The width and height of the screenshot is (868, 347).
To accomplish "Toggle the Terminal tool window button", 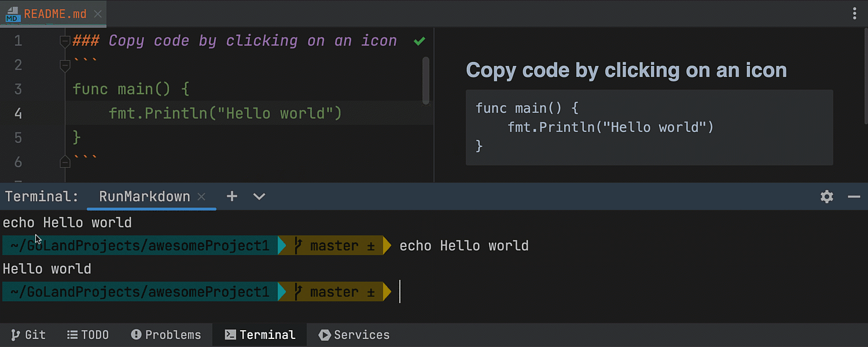I will click(x=260, y=335).
